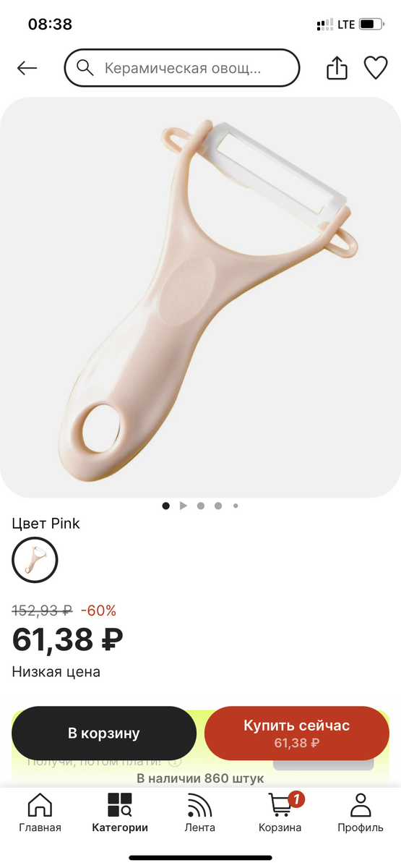Image resolution: width=401 pixels, height=868 pixels.
Task: Tap the magnifier icon in search bar
Action: coord(85,68)
